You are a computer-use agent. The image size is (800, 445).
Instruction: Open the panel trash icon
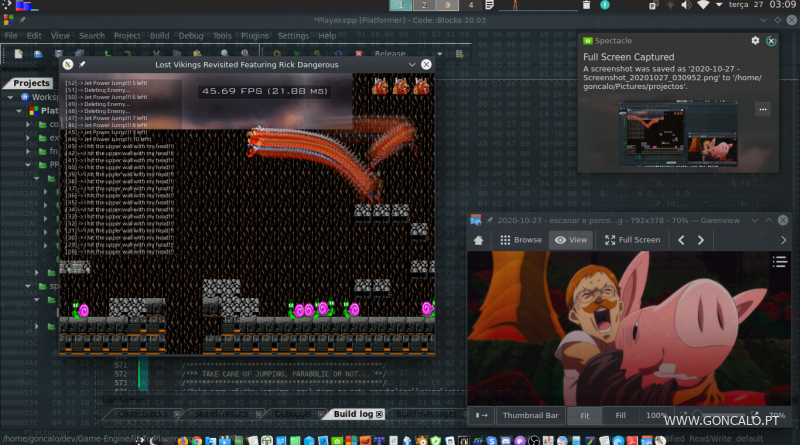click(x=586, y=5)
